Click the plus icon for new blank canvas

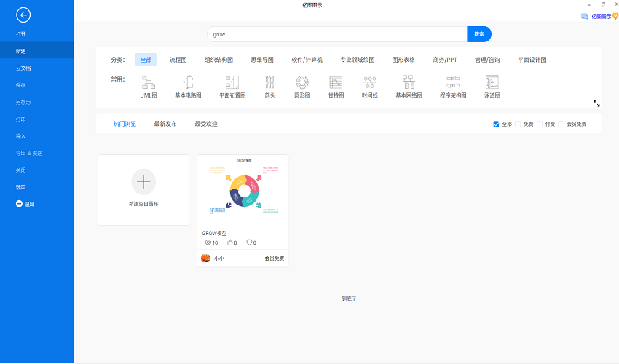(143, 182)
